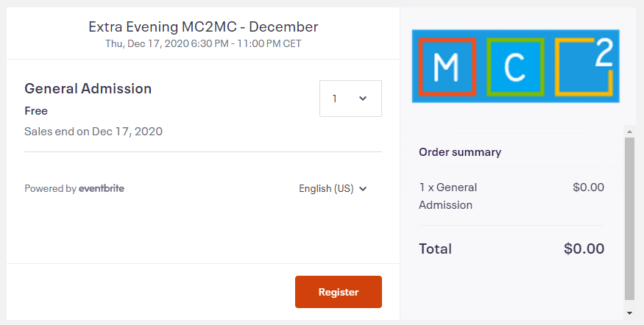
Task: Click the order summary scrollbar down arrow
Action: coord(629,313)
